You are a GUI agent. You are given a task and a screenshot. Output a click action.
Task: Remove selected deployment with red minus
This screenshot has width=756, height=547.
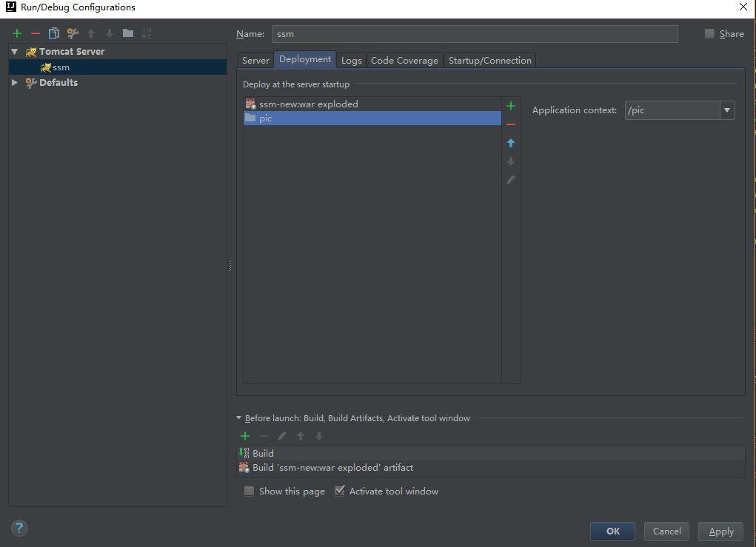coord(511,124)
